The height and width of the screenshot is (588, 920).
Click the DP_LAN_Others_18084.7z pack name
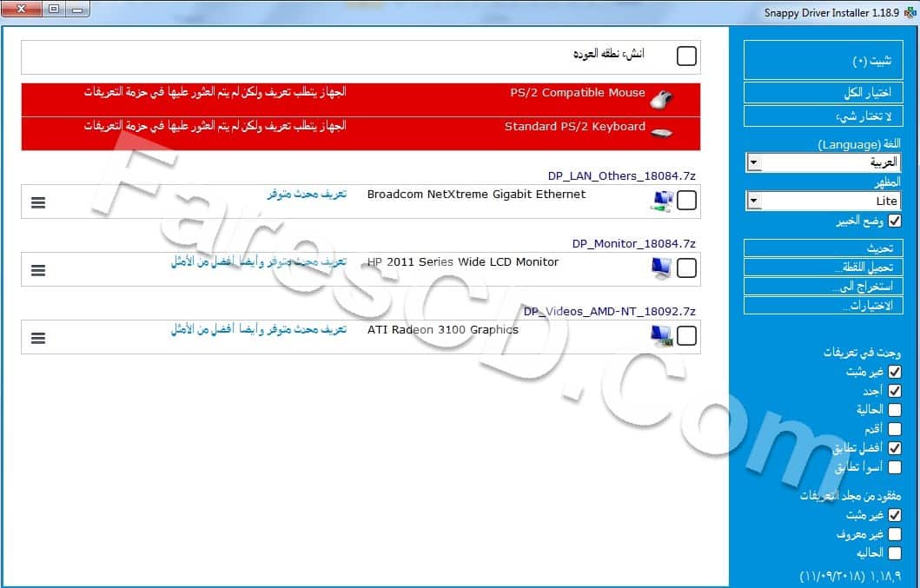(x=621, y=176)
